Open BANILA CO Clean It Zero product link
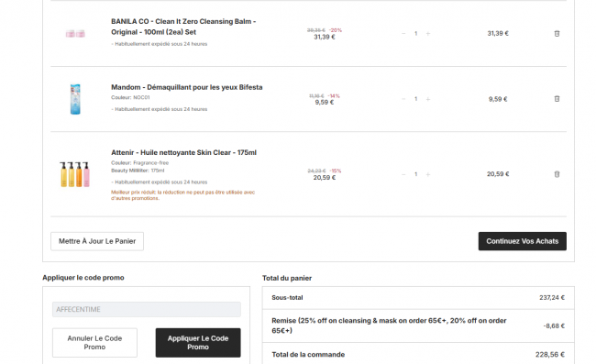The height and width of the screenshot is (364, 596). click(x=183, y=27)
